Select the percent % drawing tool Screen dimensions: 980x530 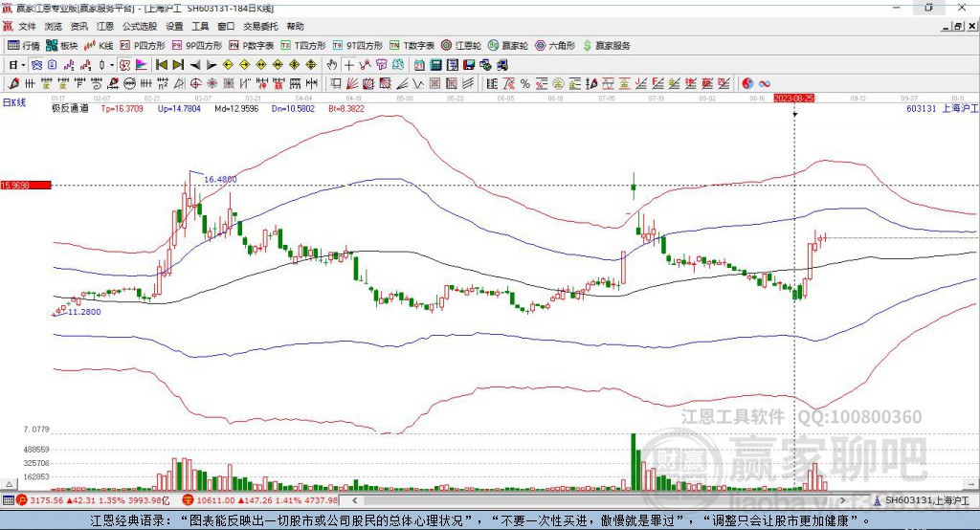pyautogui.click(x=525, y=84)
